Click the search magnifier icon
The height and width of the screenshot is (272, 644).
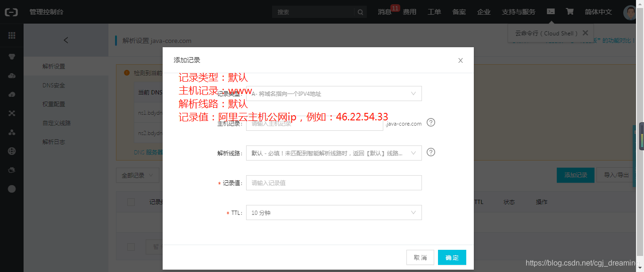pos(360,12)
